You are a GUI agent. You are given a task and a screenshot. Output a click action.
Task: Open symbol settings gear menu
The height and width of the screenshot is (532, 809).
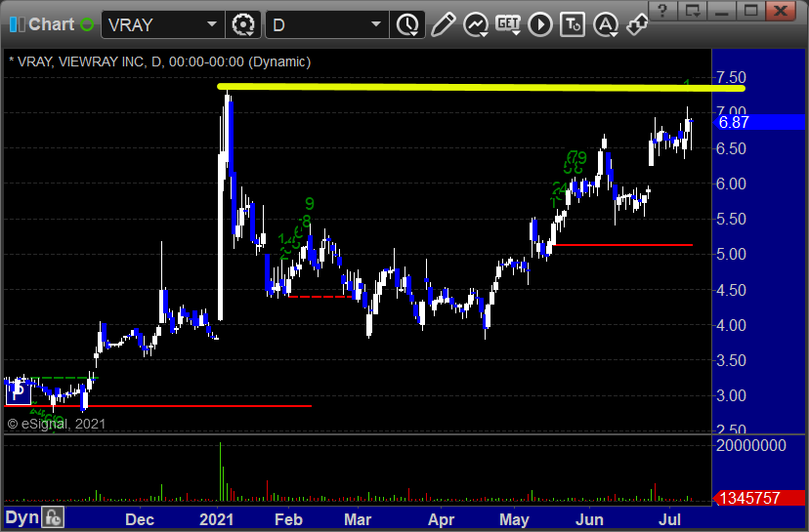point(243,24)
